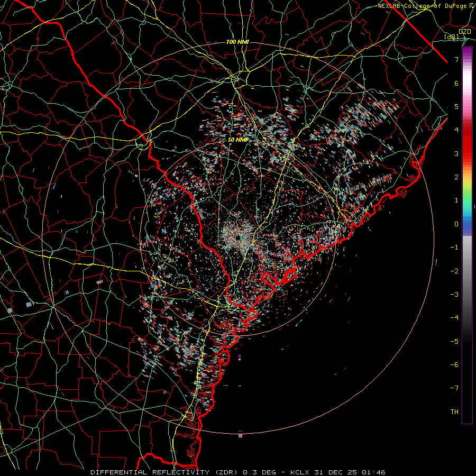Click the "-2" value on the color scale

454,271
